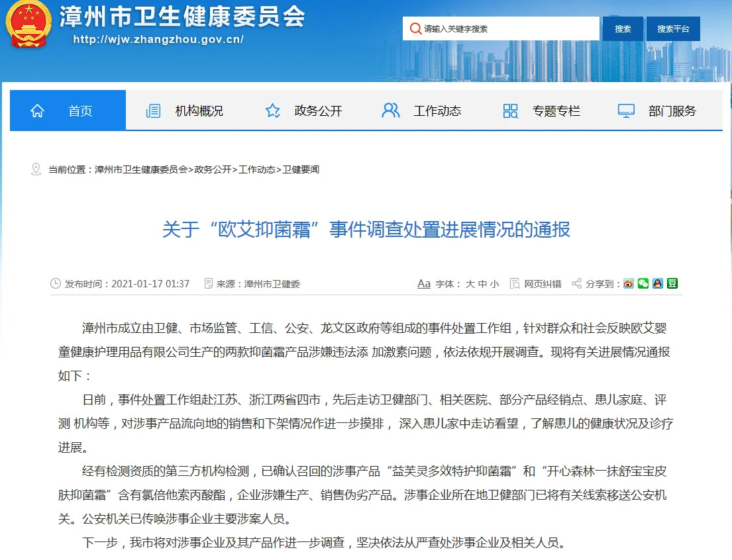
Task: Click the publish time 2021-01-17 01:37
Action: tap(150, 284)
